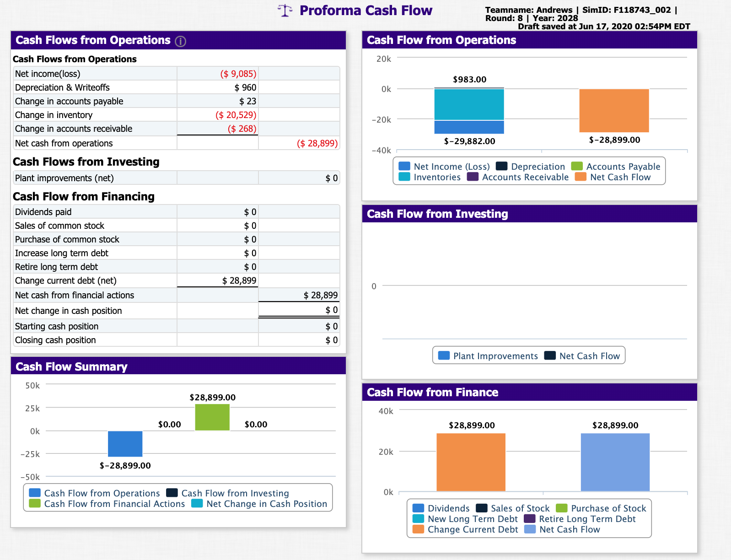This screenshot has width=731, height=560.
Task: Toggle the Dividends legend entry in Finance chart
Action: (441, 508)
